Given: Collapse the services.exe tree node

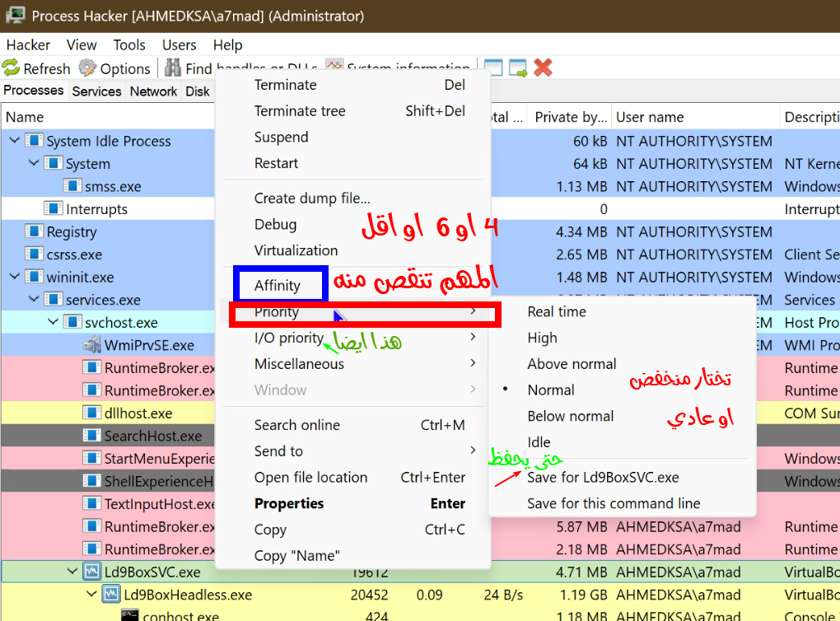Looking at the screenshot, I should 34,299.
